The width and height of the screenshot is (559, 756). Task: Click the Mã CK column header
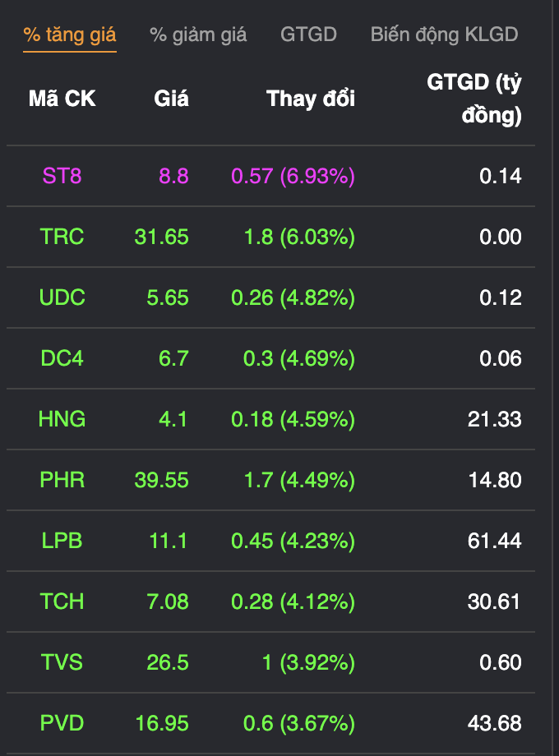pyautogui.click(x=62, y=99)
